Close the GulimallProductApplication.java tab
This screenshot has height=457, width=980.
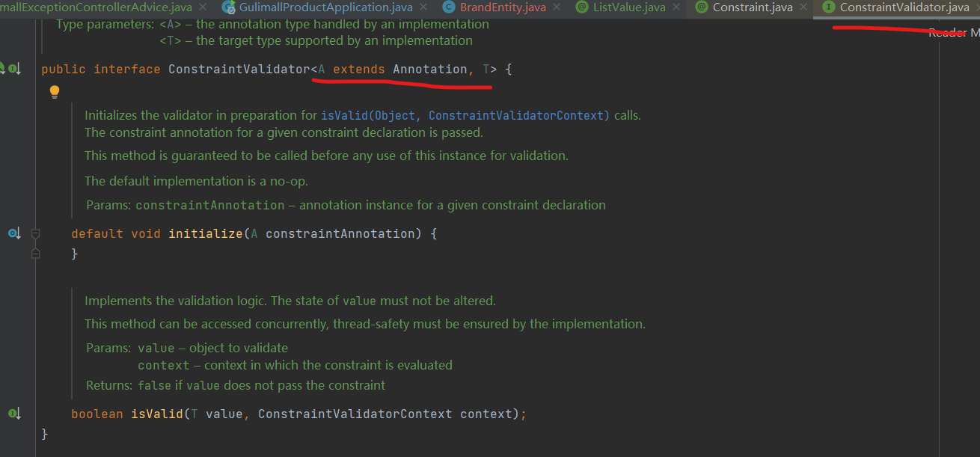[424, 7]
